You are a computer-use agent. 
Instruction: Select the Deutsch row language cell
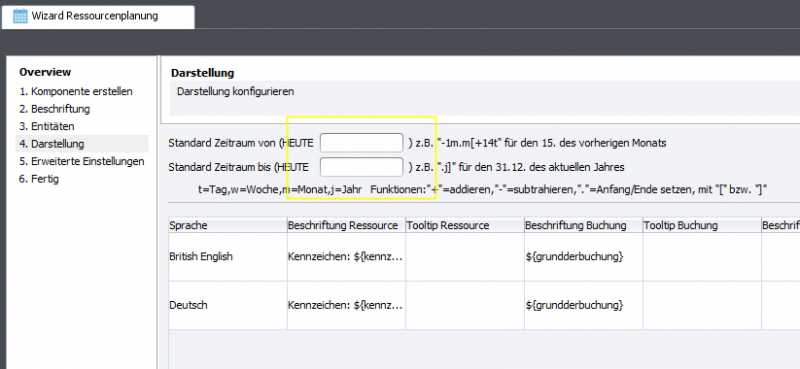coord(228,305)
